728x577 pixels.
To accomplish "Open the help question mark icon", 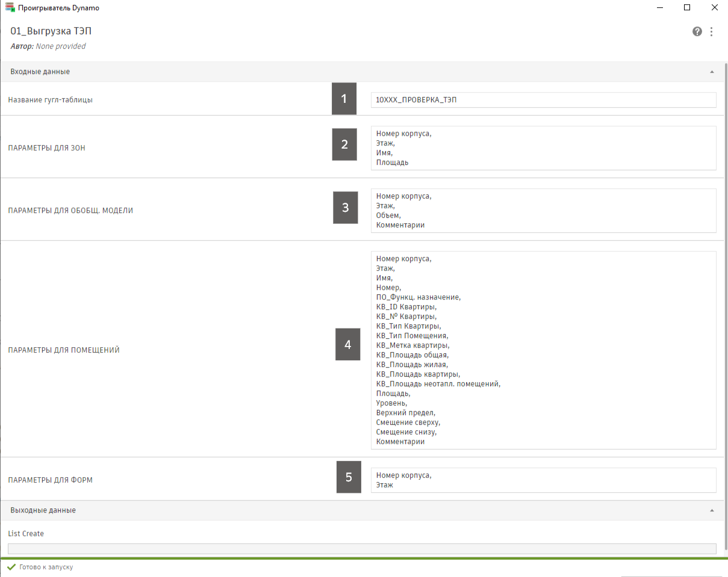I will [697, 32].
